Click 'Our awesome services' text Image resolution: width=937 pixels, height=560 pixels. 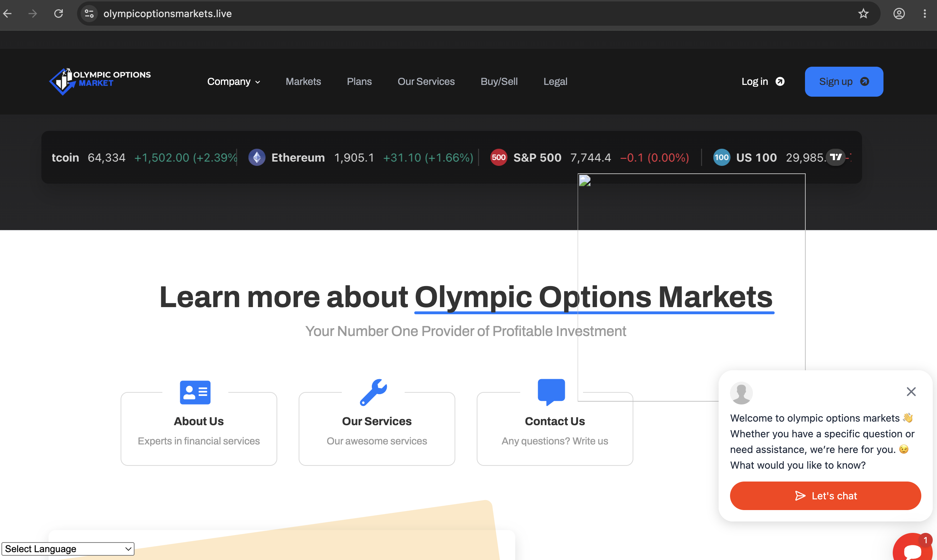[x=376, y=441]
